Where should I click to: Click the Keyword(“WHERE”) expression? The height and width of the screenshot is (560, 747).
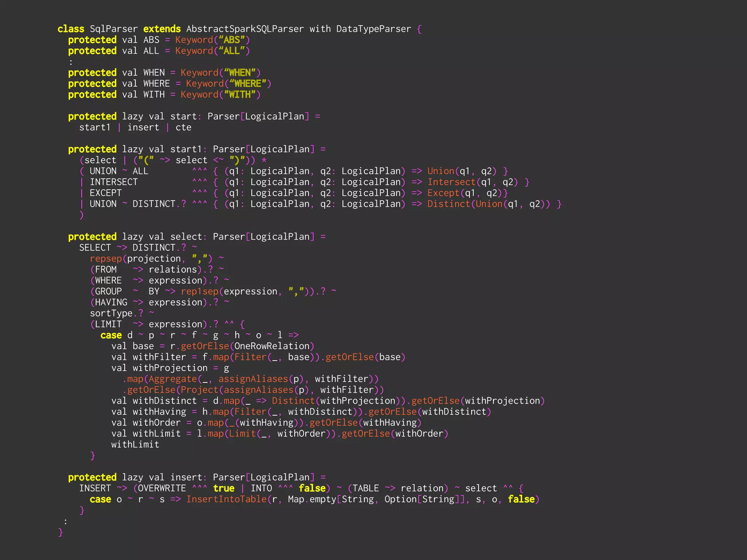click(229, 83)
